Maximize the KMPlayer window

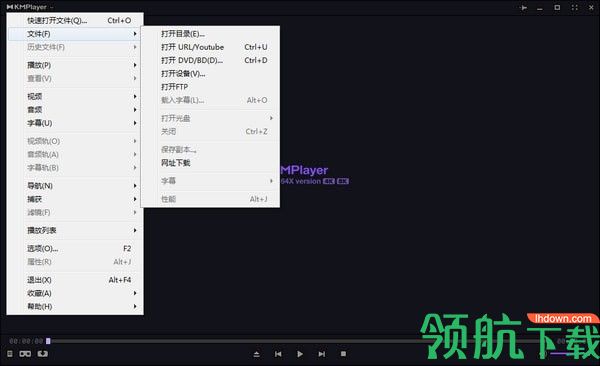[557, 7]
